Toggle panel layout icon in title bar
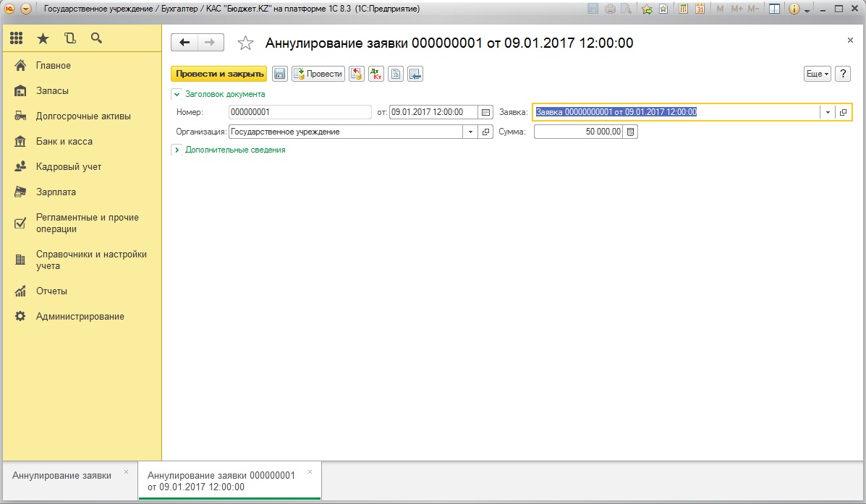Viewport: 866px width, 504px height. [x=774, y=9]
